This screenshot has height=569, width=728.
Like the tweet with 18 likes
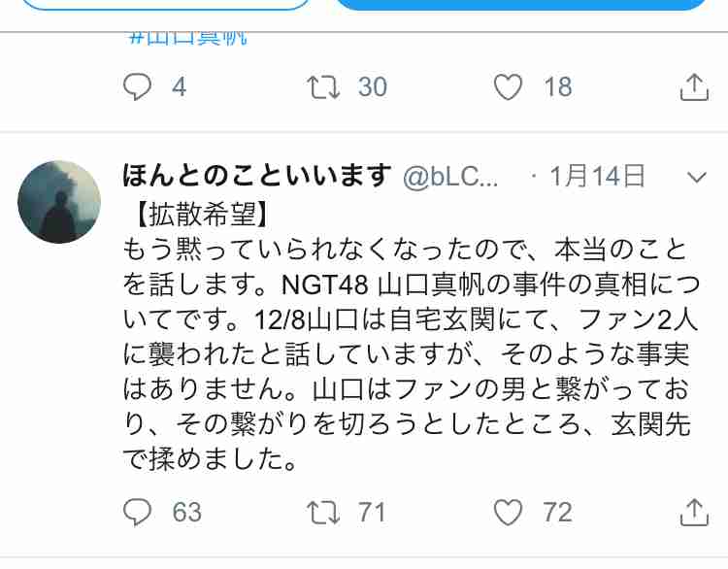point(508,86)
